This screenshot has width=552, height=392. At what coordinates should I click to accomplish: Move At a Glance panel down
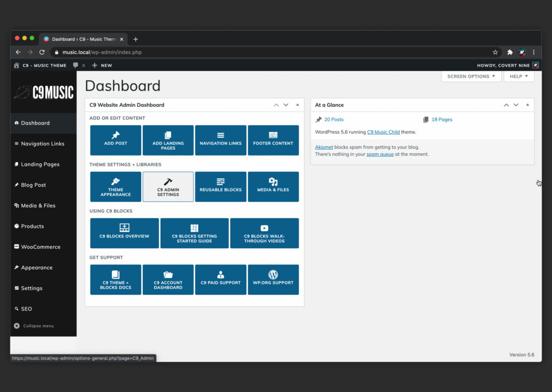516,105
